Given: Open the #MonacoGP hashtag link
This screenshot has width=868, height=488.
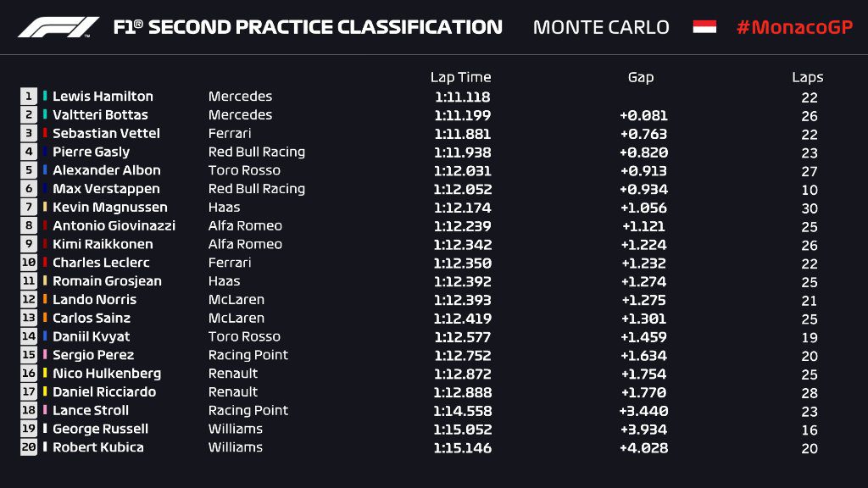Looking at the screenshot, I should [794, 27].
